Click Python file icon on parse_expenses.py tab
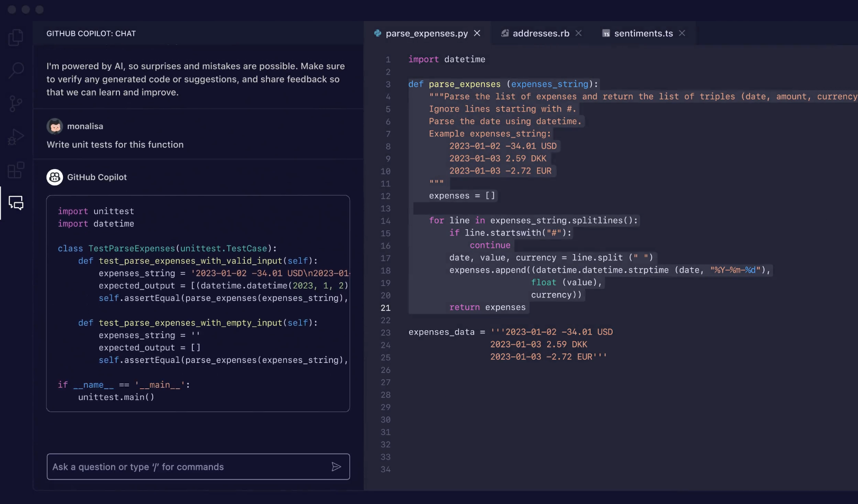The height and width of the screenshot is (504, 858). (377, 33)
